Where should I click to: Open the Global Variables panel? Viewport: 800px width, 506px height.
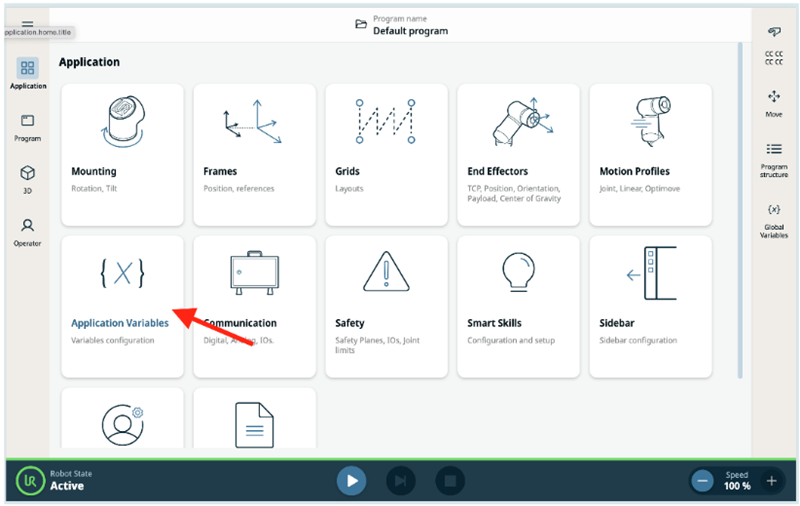tap(774, 221)
